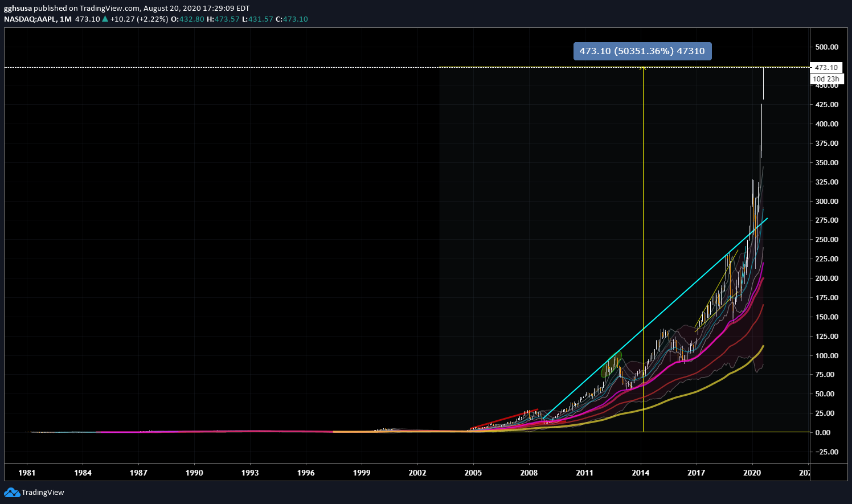Click the 1990 label on time axis
The image size is (852, 504).
coord(194,473)
